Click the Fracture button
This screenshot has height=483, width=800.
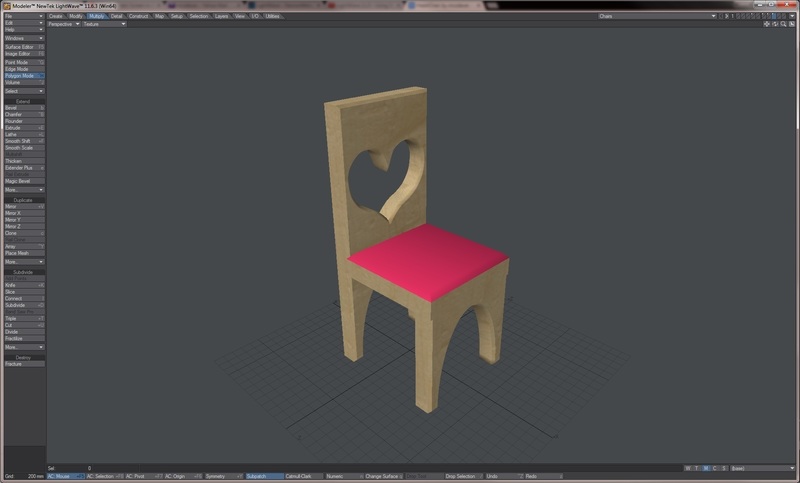point(24,364)
